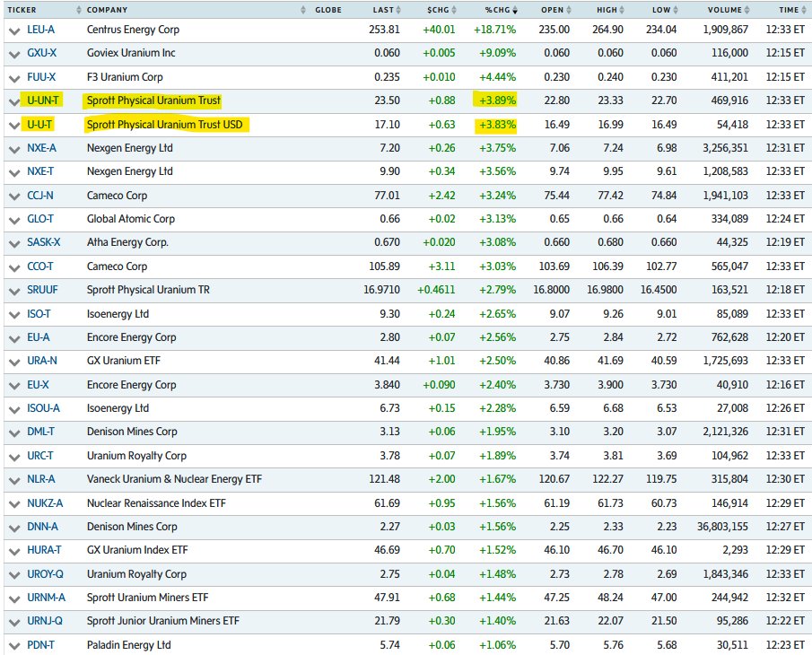Expand the URA-N row chevron
Image resolution: width=812 pixels, height=655 pixels.
pyautogui.click(x=14, y=362)
